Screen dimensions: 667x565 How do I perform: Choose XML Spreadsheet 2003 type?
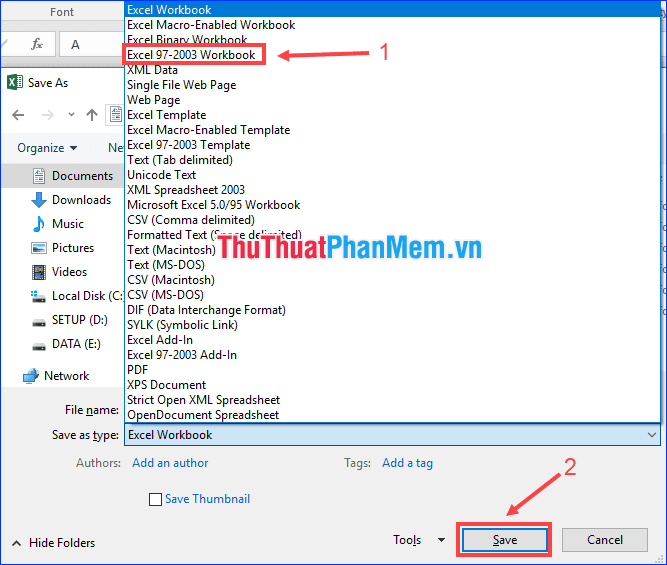pos(392,190)
